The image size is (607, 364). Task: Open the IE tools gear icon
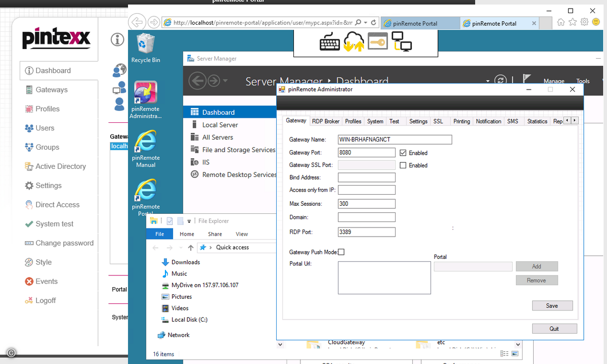pyautogui.click(x=584, y=22)
